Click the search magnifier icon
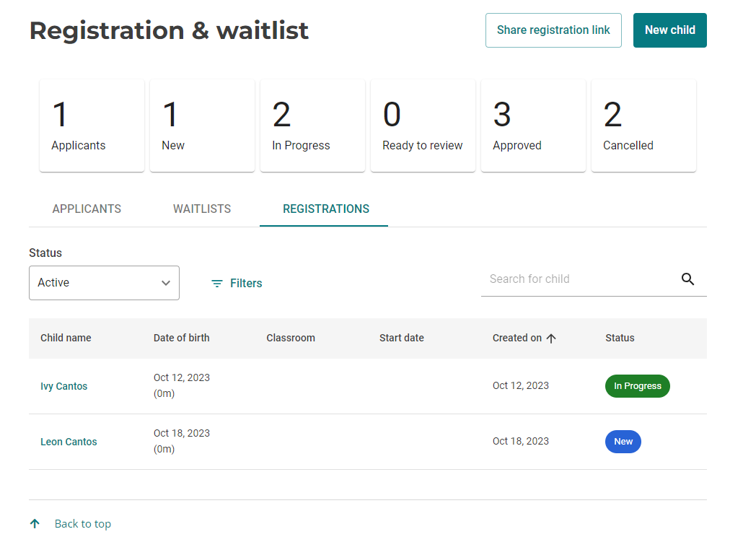756x555 pixels. click(x=687, y=279)
